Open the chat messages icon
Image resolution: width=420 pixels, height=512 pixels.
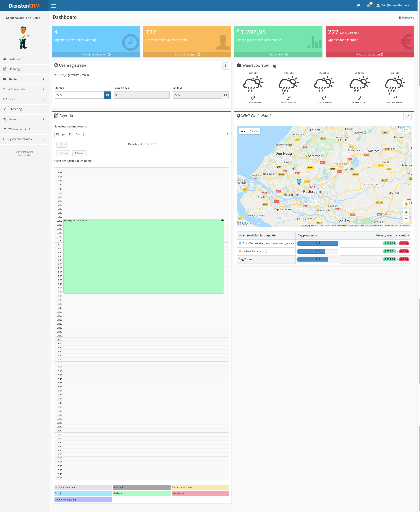359,5
